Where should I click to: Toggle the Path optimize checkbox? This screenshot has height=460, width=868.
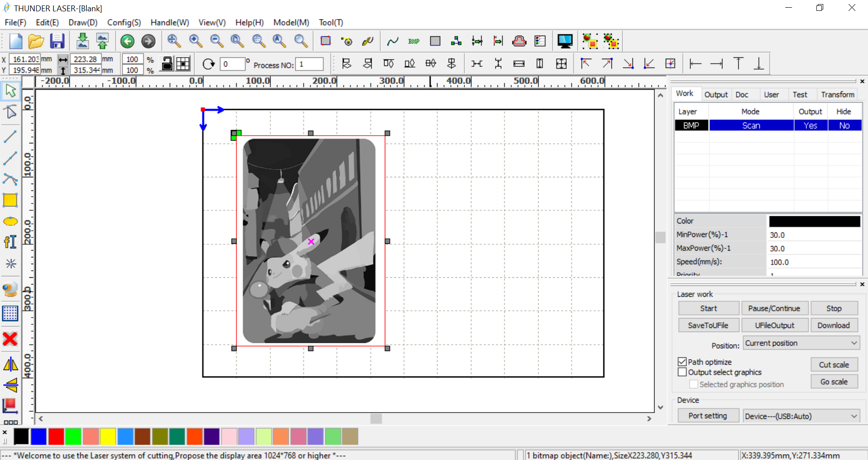pyautogui.click(x=682, y=362)
